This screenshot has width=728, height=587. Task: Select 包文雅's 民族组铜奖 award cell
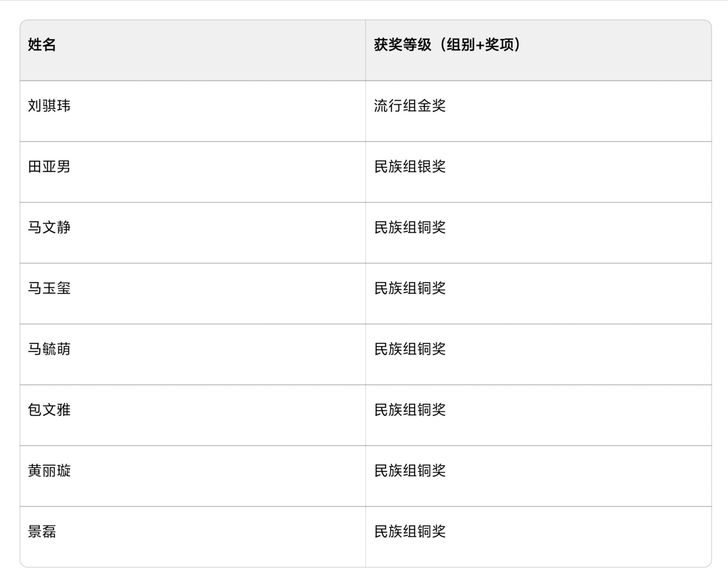click(x=409, y=410)
